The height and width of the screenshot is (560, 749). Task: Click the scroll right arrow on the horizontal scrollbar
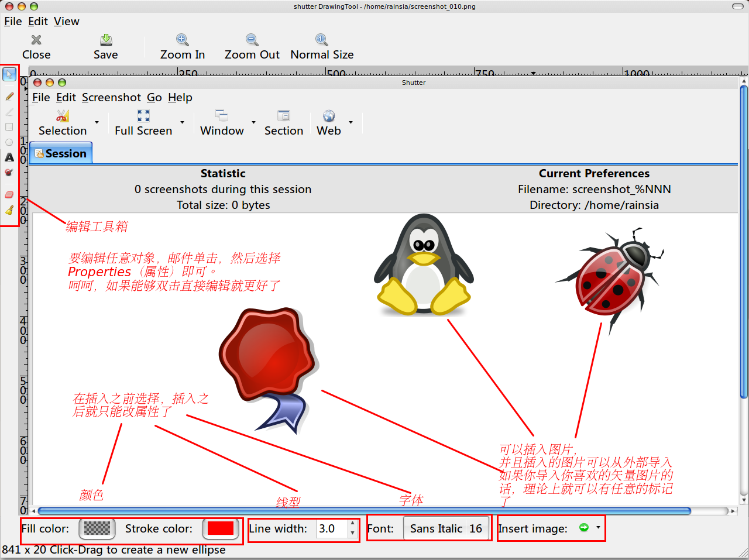[733, 511]
